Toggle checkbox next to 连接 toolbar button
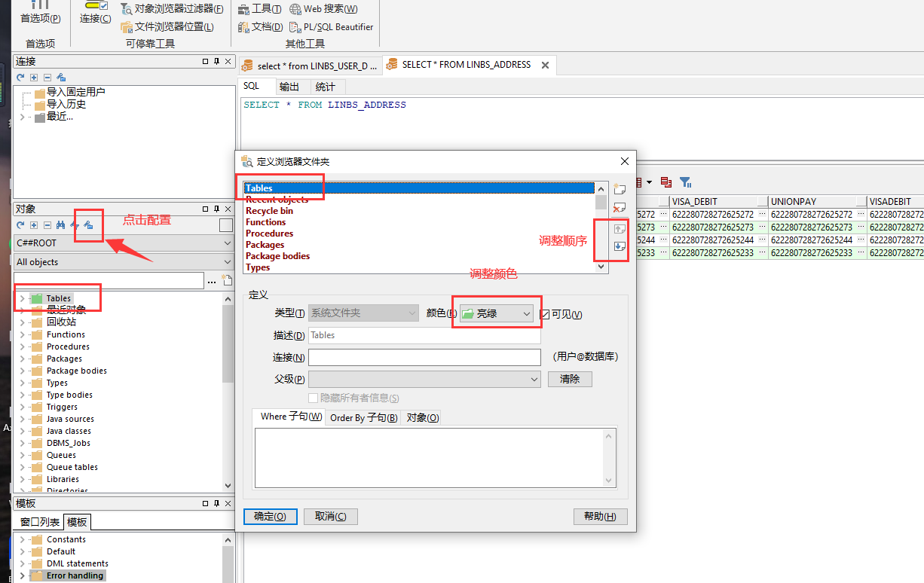The height and width of the screenshot is (583, 924). point(104,5)
